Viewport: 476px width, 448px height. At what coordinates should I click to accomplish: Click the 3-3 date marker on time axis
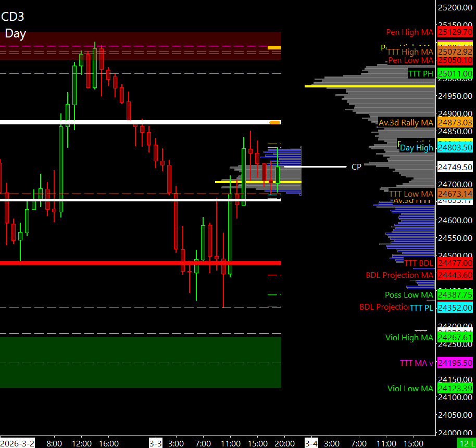point(155,443)
